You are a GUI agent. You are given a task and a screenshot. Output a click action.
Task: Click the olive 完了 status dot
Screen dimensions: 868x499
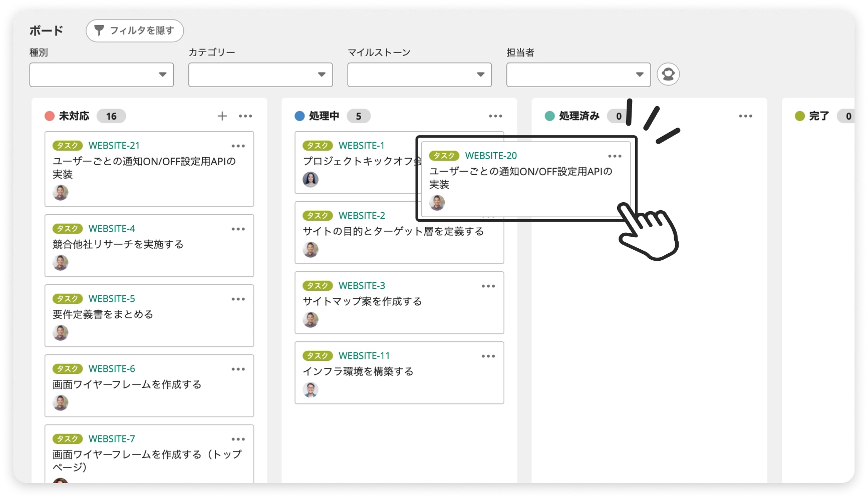point(800,116)
